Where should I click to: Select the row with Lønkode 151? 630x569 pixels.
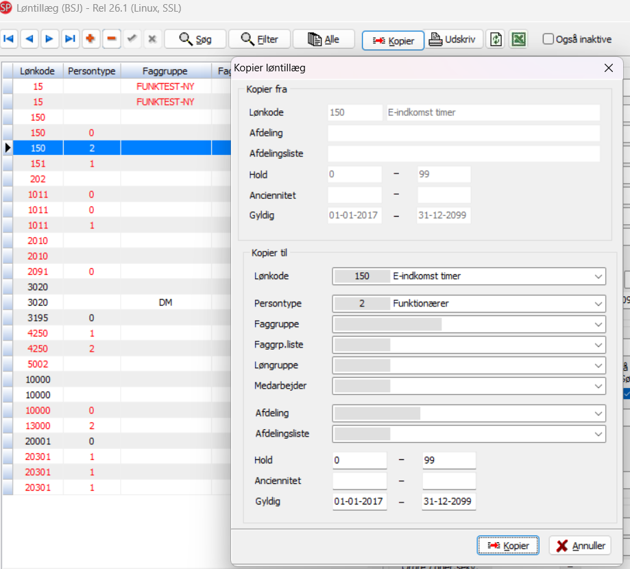117,164
